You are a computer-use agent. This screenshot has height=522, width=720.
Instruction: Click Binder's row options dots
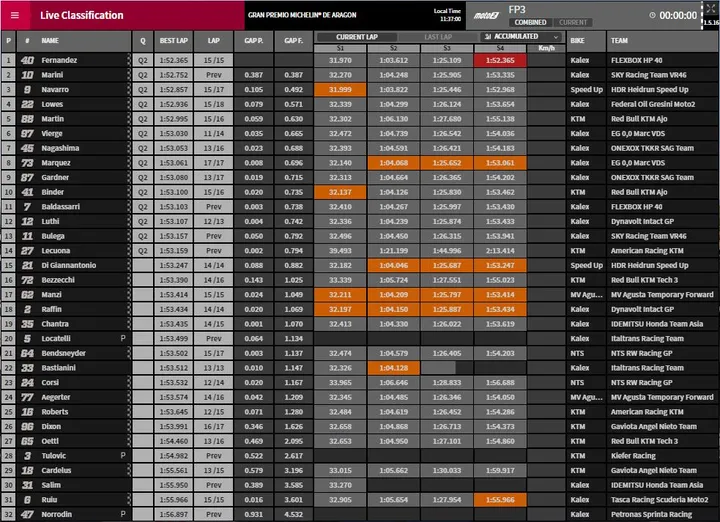[x=129, y=192]
